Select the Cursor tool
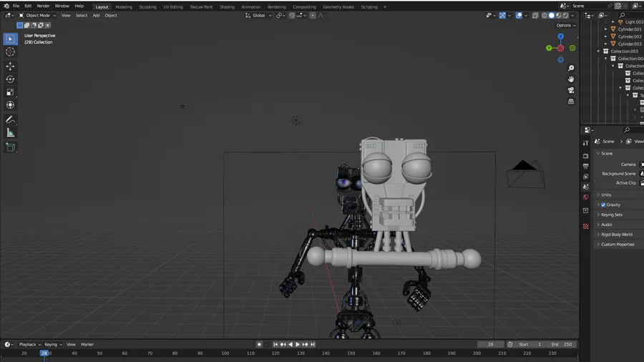Image resolution: width=644 pixels, height=362 pixels. click(x=10, y=52)
